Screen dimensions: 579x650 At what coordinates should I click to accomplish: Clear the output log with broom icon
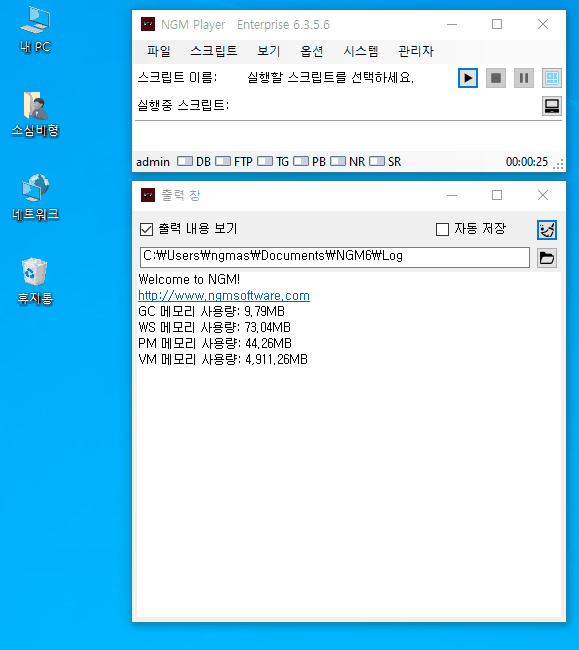[547, 230]
